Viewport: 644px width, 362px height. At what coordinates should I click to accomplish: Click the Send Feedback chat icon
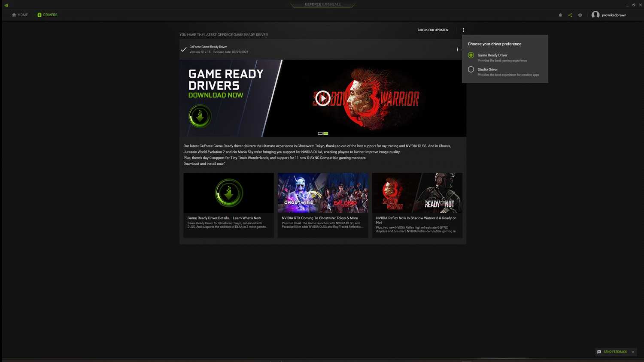click(x=599, y=352)
